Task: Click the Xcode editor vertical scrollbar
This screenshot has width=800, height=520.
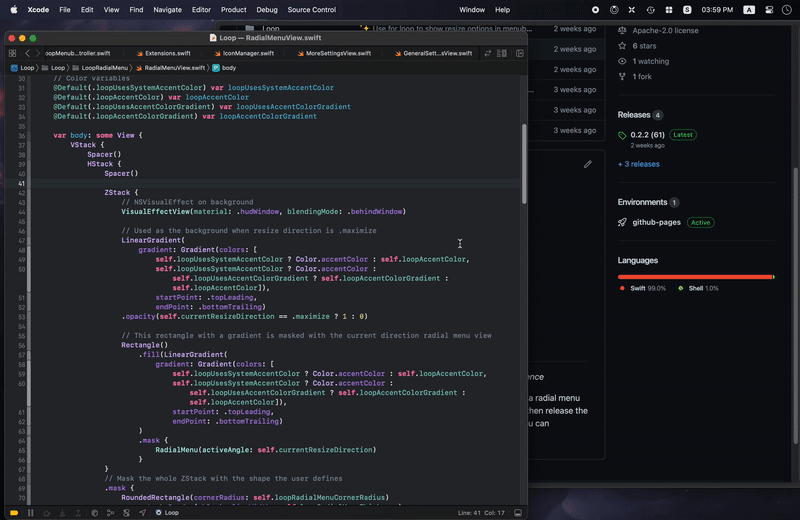Action: (524, 163)
